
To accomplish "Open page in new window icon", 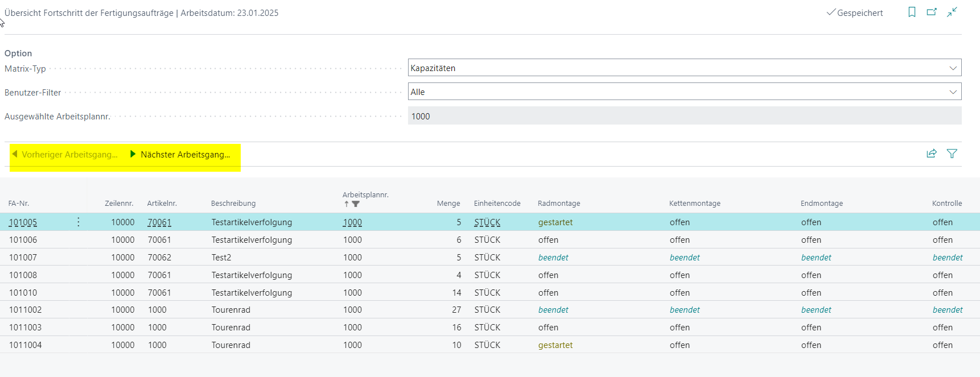I will (932, 12).
